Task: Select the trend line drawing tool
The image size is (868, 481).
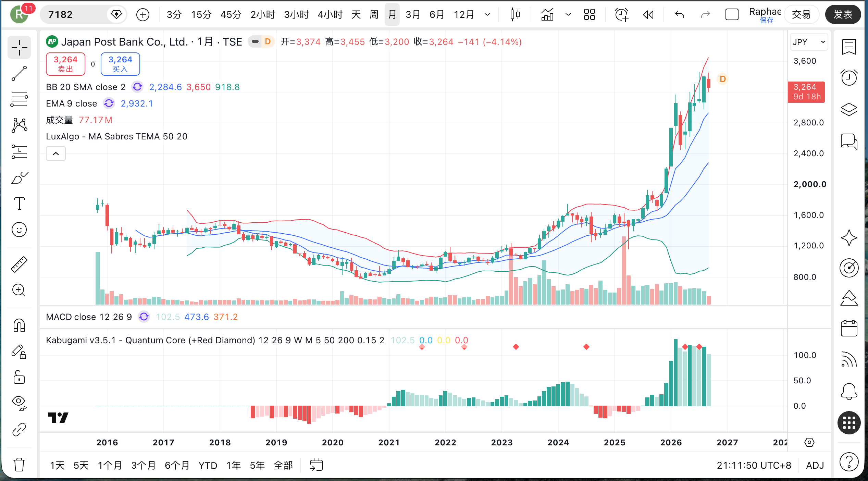Action: click(19, 73)
